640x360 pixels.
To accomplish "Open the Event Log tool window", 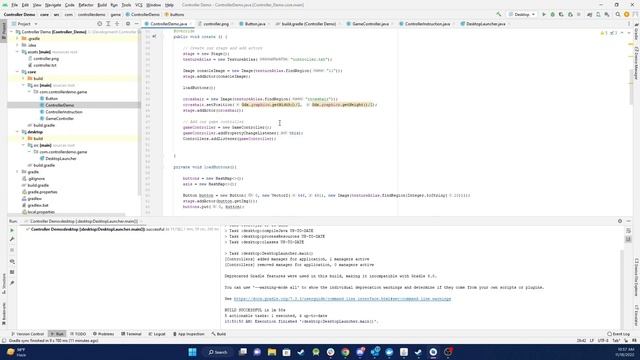I will [x=618, y=334].
